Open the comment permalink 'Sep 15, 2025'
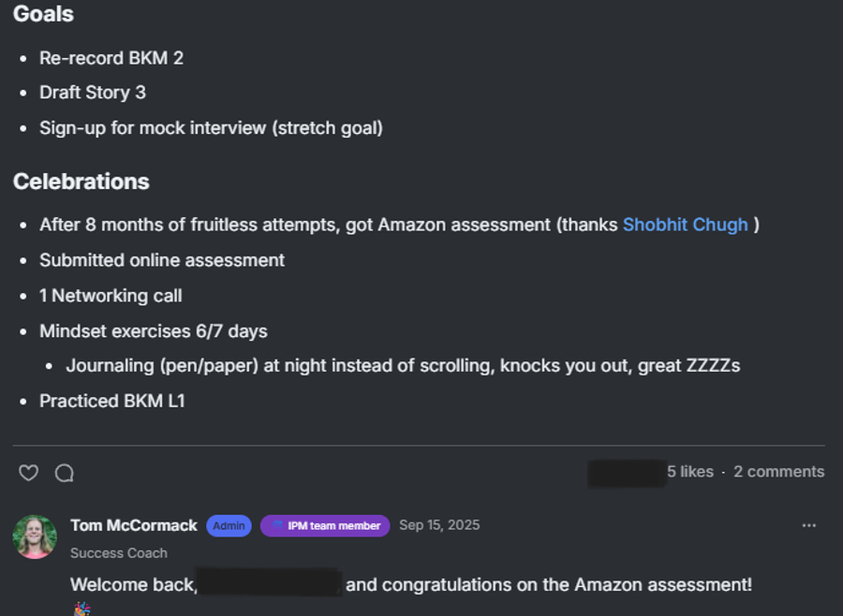Screen dimensions: 843x616 pyautogui.click(x=438, y=525)
